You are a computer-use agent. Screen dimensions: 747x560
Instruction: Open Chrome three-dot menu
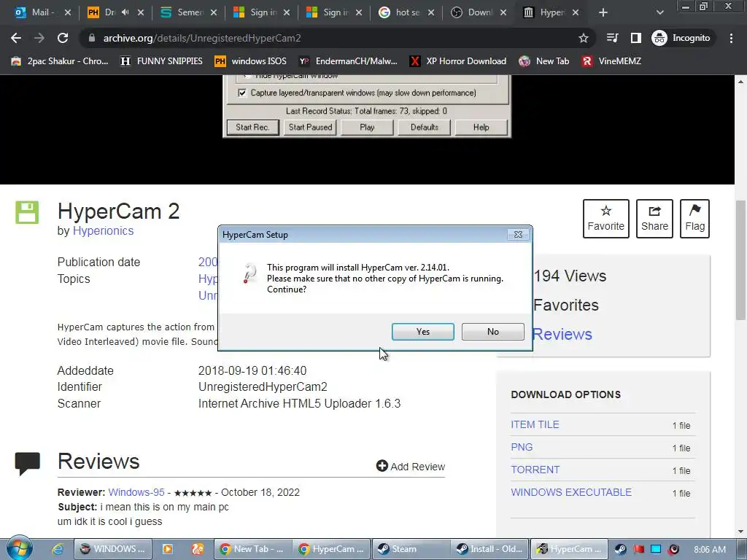point(731,38)
